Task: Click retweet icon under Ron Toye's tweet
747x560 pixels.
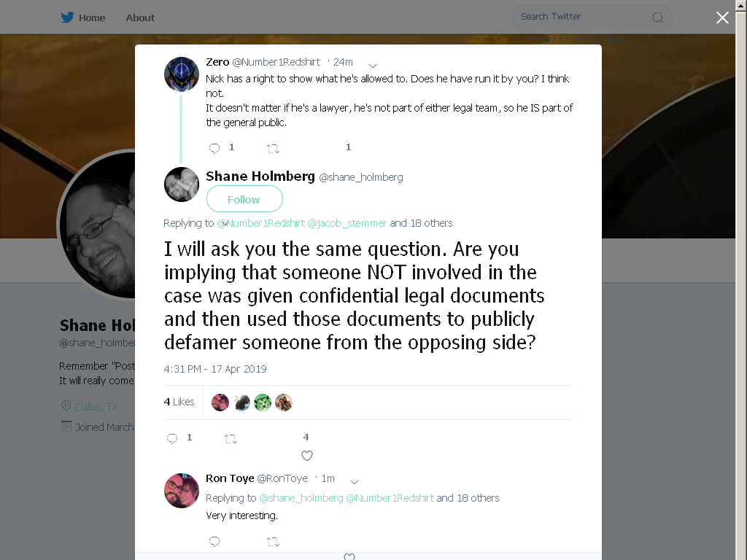Action: 273,542
